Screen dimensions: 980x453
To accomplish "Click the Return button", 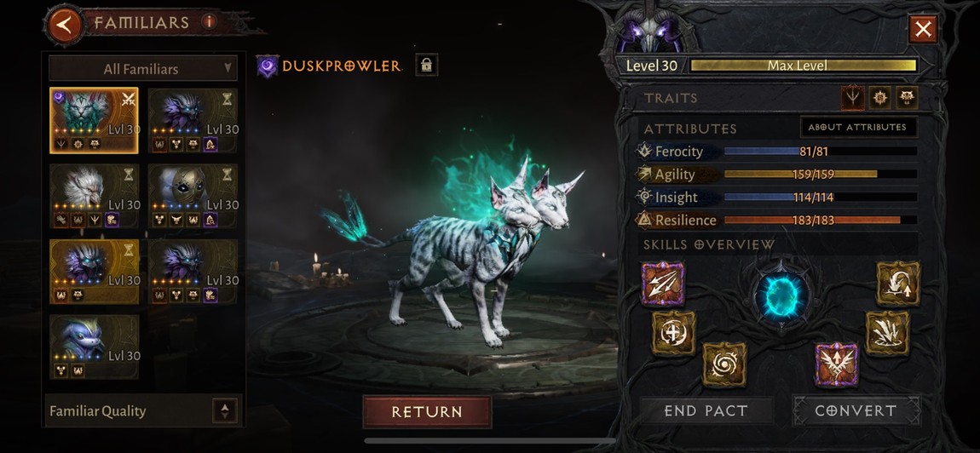I will click(x=427, y=412).
